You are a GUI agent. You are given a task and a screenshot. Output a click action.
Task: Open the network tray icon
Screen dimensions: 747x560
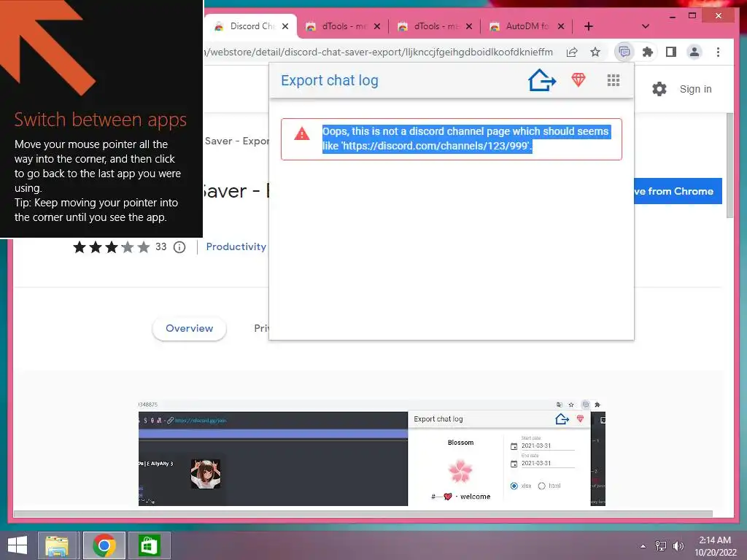point(661,545)
